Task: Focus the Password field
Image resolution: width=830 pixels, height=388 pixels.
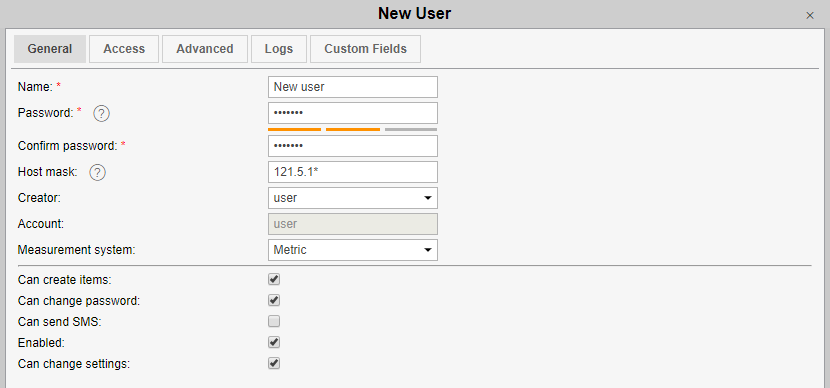Action: coord(353,113)
